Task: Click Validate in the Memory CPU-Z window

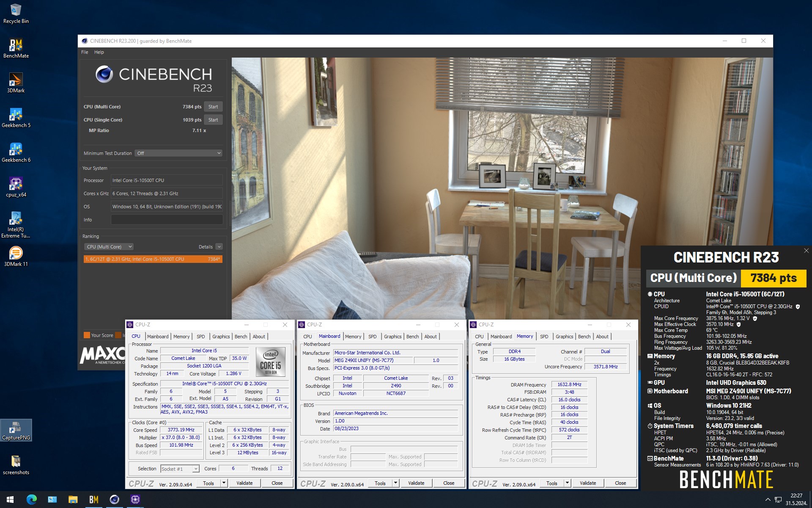Action: pyautogui.click(x=588, y=483)
